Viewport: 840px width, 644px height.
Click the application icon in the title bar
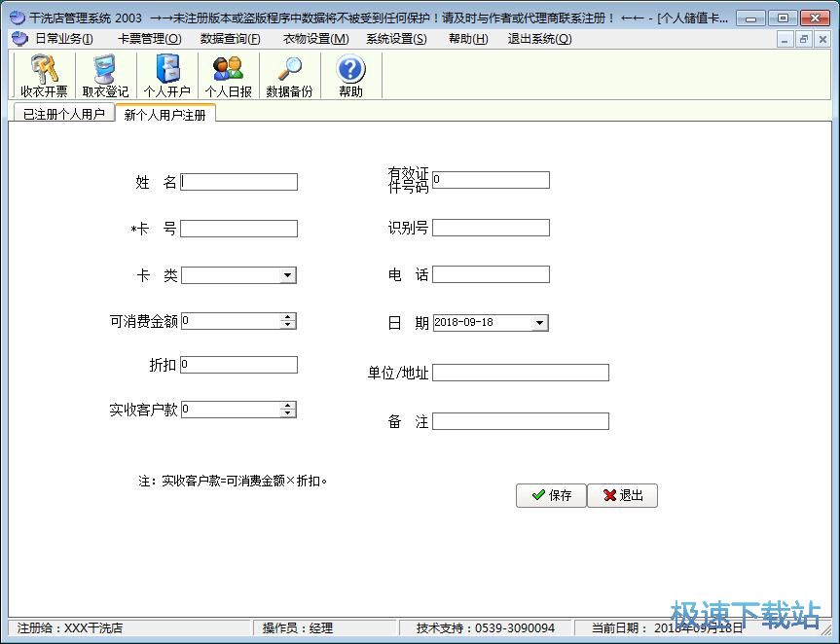(18, 18)
